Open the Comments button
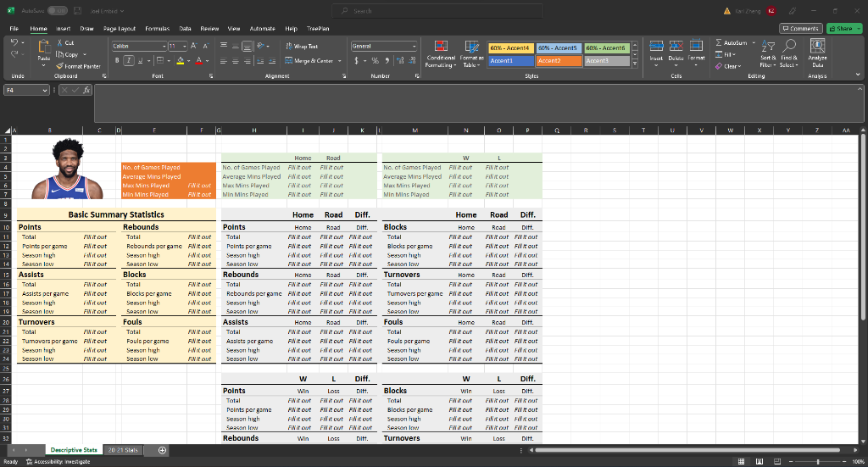The height and width of the screenshot is (467, 868). coord(801,28)
